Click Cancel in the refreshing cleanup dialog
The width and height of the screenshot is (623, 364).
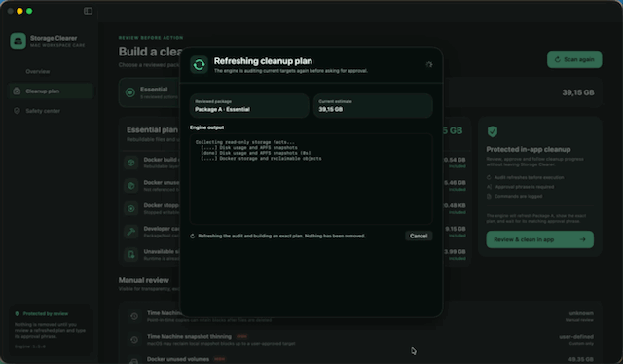419,236
